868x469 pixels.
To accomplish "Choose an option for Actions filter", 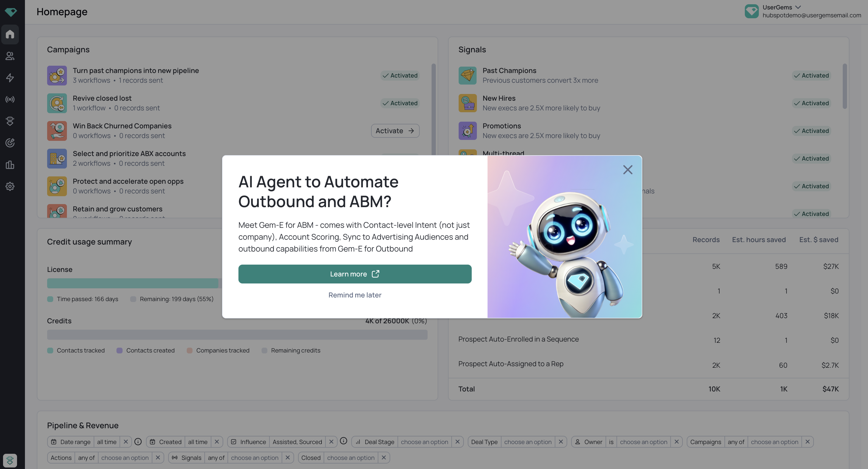I will point(125,457).
